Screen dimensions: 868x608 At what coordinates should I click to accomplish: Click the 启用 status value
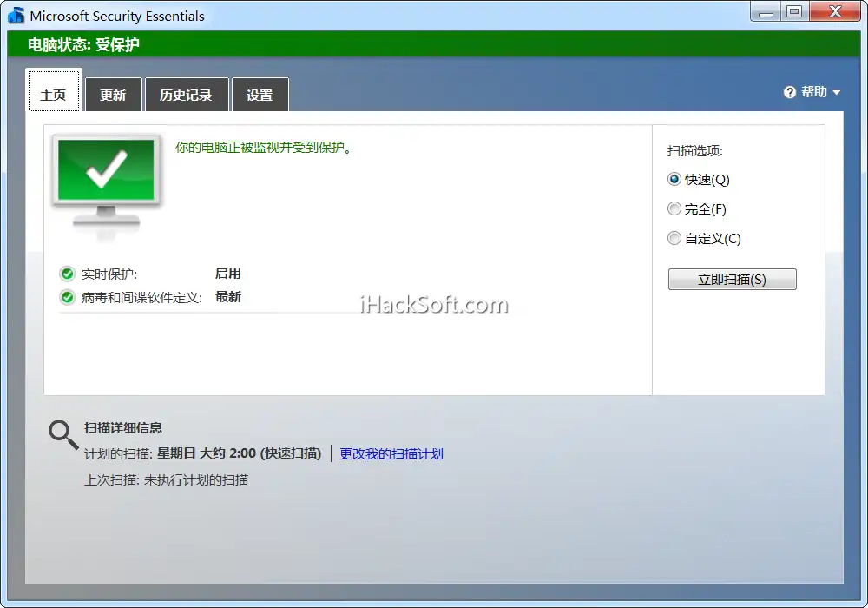pyautogui.click(x=228, y=274)
